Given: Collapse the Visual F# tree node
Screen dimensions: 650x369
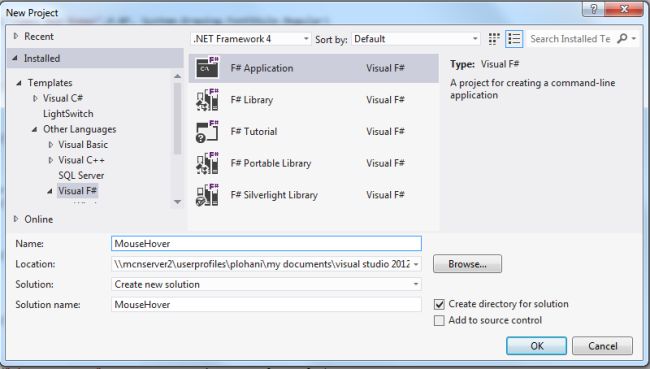Looking at the screenshot, I should tap(50, 191).
